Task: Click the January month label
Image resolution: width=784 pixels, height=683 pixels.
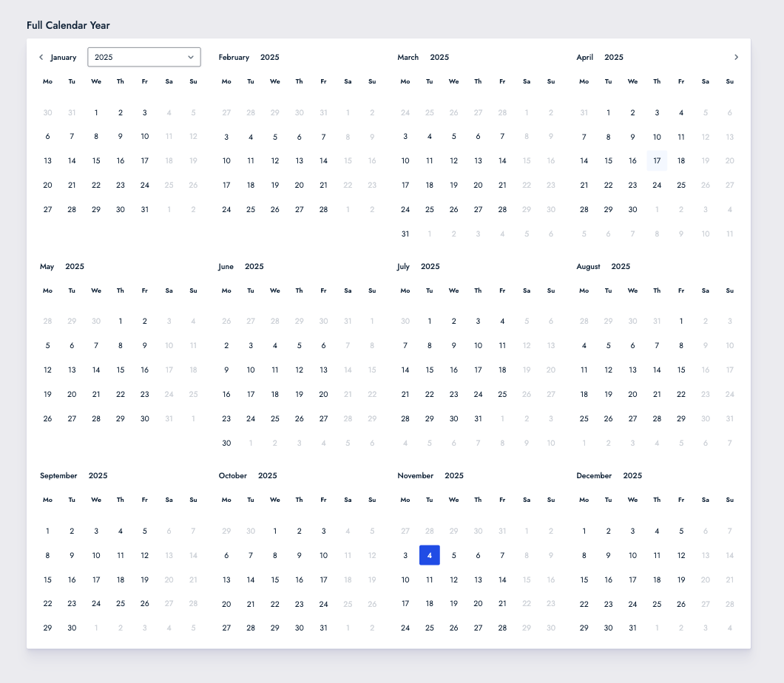Action: click(x=64, y=57)
